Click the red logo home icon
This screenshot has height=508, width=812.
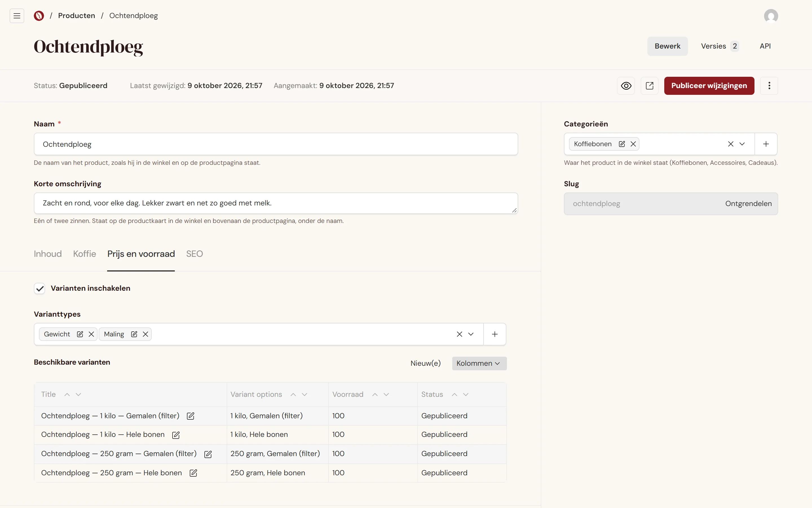click(39, 16)
